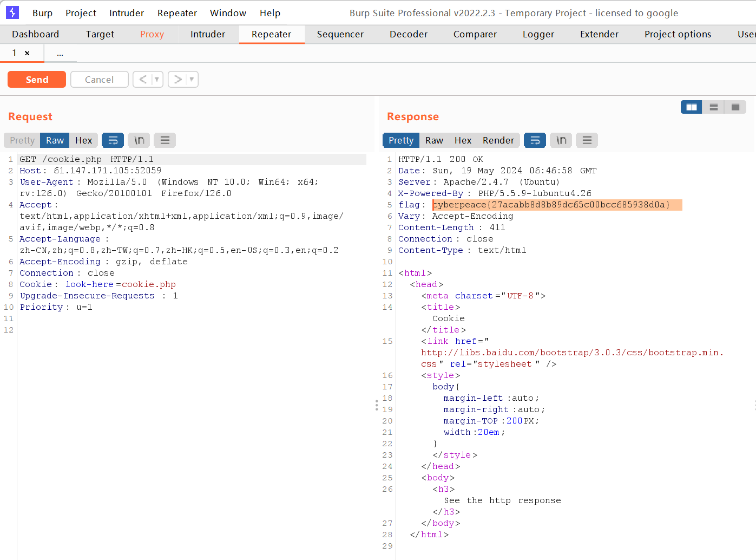Switch to Logger tab

538,34
